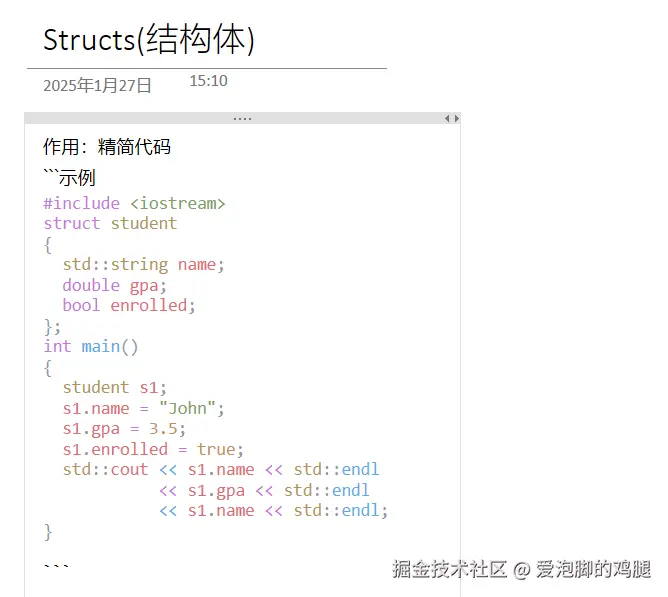Click "std::cout" in the output statement

(x=105, y=470)
